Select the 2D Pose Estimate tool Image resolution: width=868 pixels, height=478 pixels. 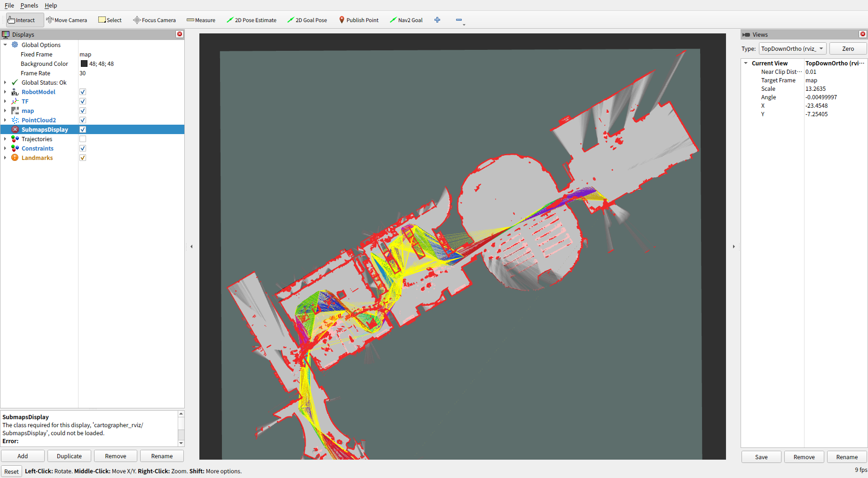point(252,20)
